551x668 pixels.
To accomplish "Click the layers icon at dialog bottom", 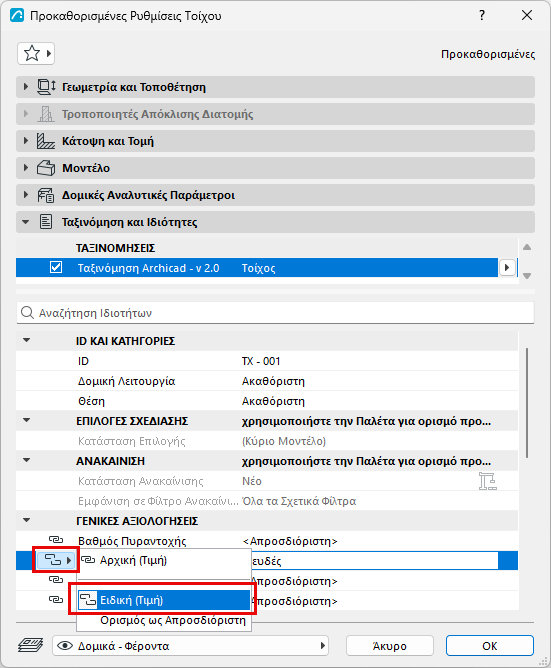I will 30,645.
